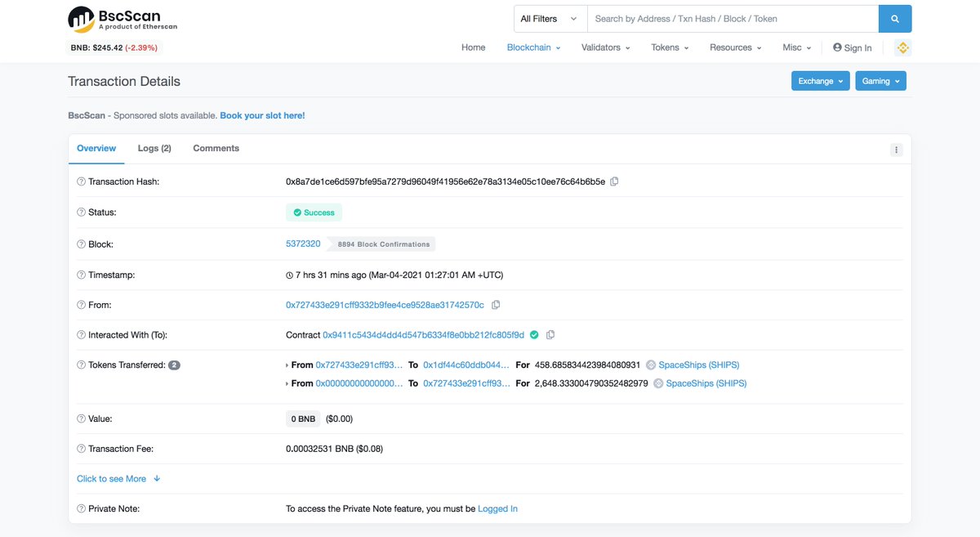Open the All Filters dropdown

coord(550,19)
